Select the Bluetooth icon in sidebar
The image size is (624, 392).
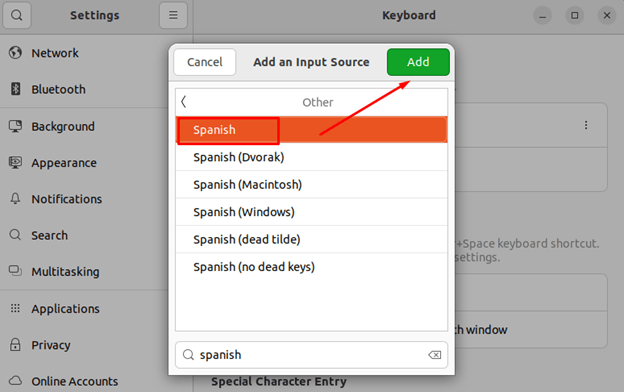click(15, 89)
